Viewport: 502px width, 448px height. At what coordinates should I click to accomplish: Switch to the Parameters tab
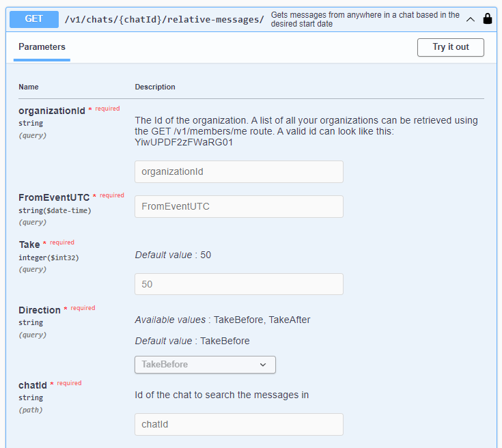[x=42, y=47]
